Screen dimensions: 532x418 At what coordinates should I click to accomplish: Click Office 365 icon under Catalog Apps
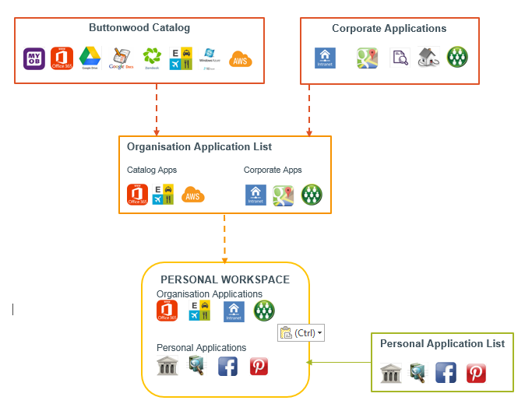pyautogui.click(x=137, y=195)
